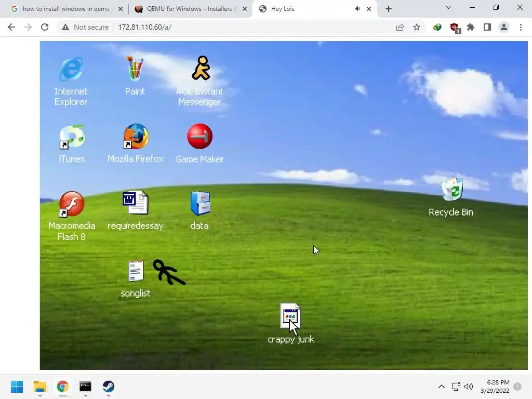Click the data file cabinet icon
Viewport: 532px width, 399px height.
(200, 203)
